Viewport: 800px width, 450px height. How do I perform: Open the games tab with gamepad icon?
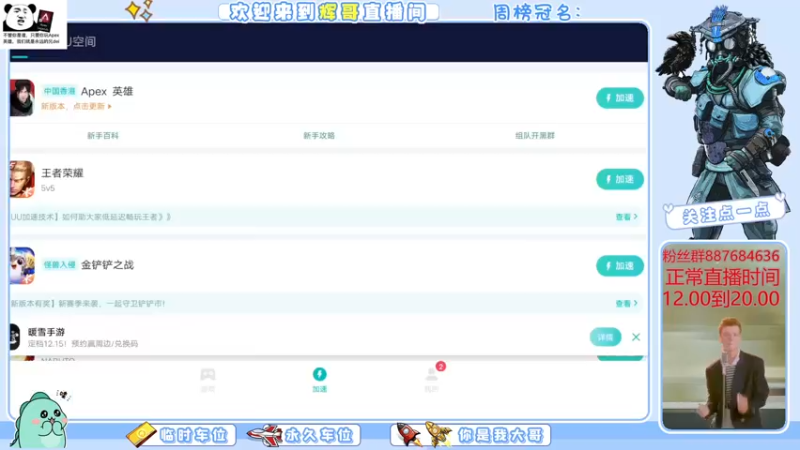207,380
